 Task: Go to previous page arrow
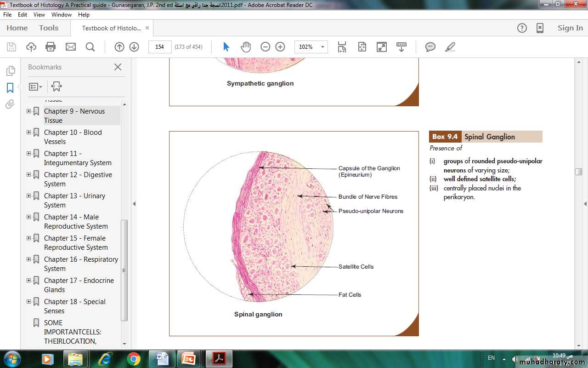coord(119,47)
